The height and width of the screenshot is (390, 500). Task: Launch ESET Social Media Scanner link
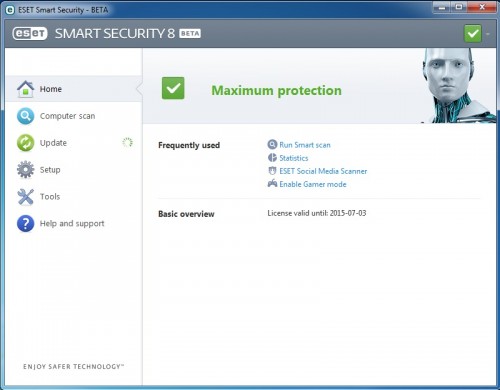coord(323,171)
